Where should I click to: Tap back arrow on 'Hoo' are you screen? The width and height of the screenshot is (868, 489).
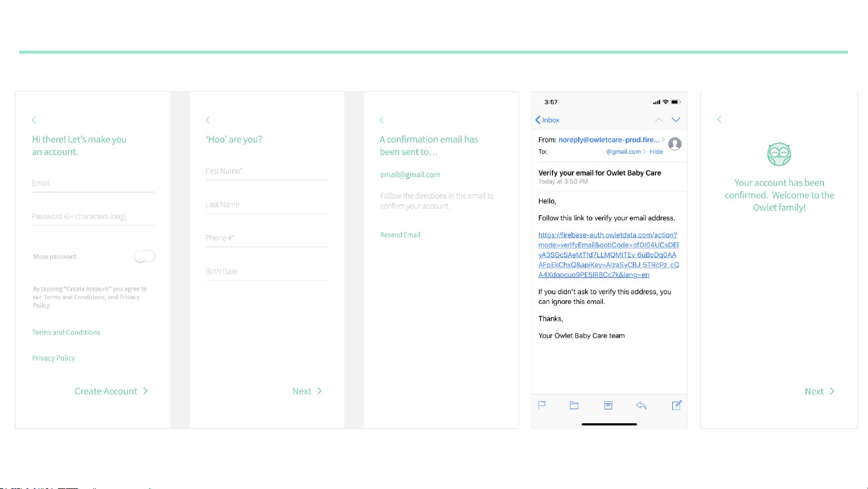pos(208,120)
